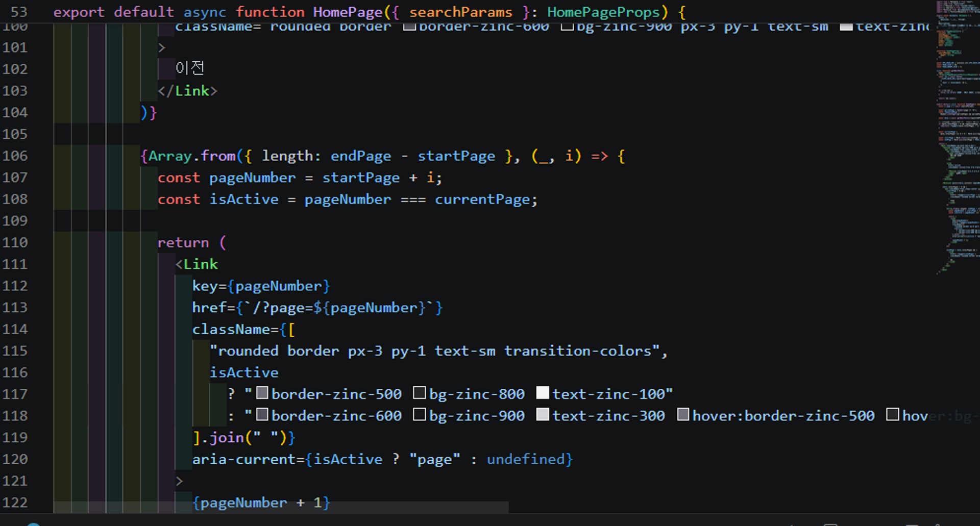
Task: Select line number 108 in the gutter
Action: click(x=15, y=199)
